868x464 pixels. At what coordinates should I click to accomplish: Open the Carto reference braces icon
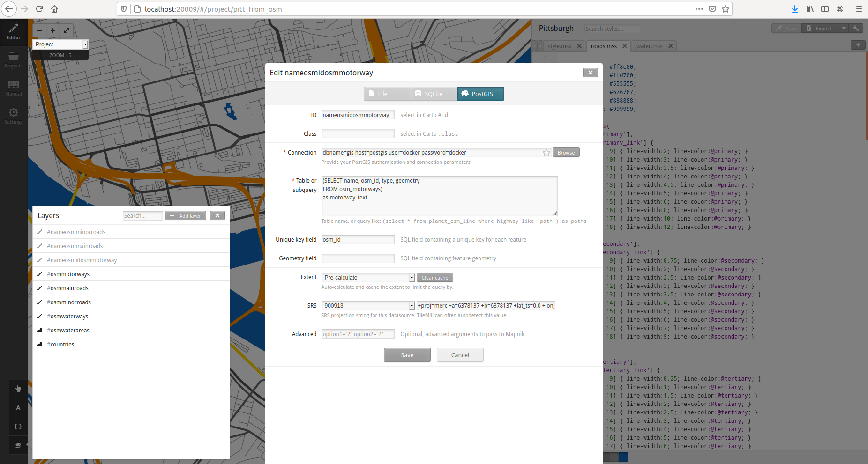coord(18,427)
